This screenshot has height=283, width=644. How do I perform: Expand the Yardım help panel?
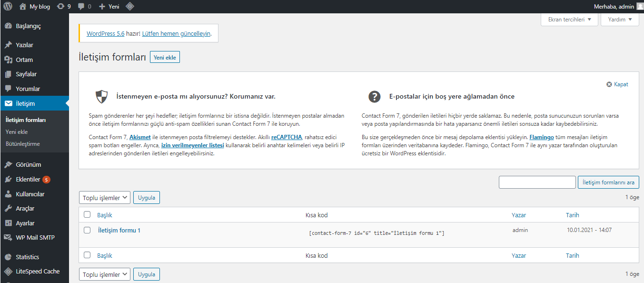pos(620,20)
